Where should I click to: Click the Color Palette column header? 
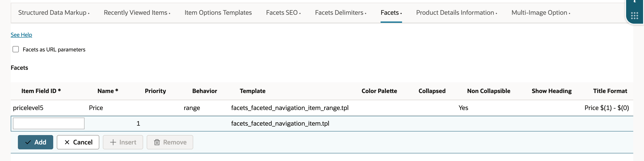[x=379, y=91]
